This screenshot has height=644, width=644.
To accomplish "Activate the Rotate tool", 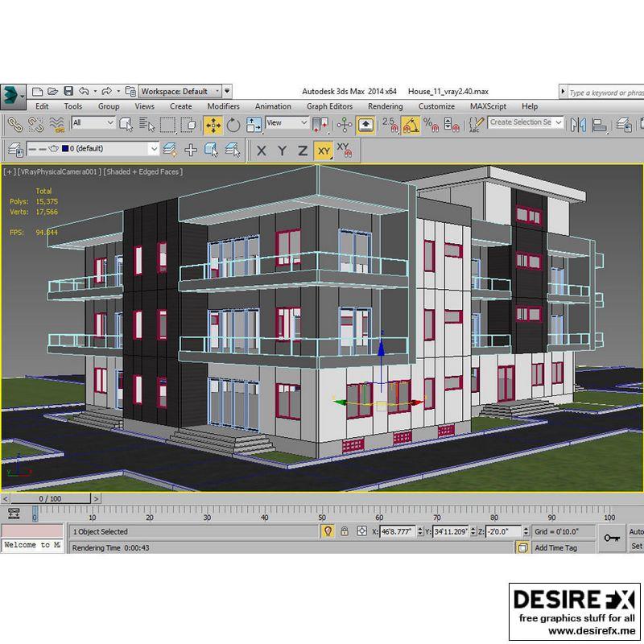I will [233, 125].
